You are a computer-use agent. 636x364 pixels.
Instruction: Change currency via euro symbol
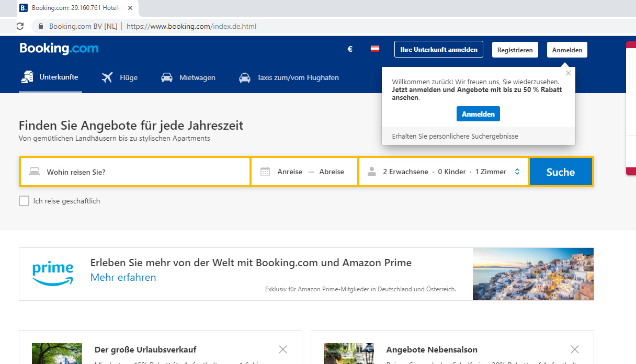coord(350,49)
